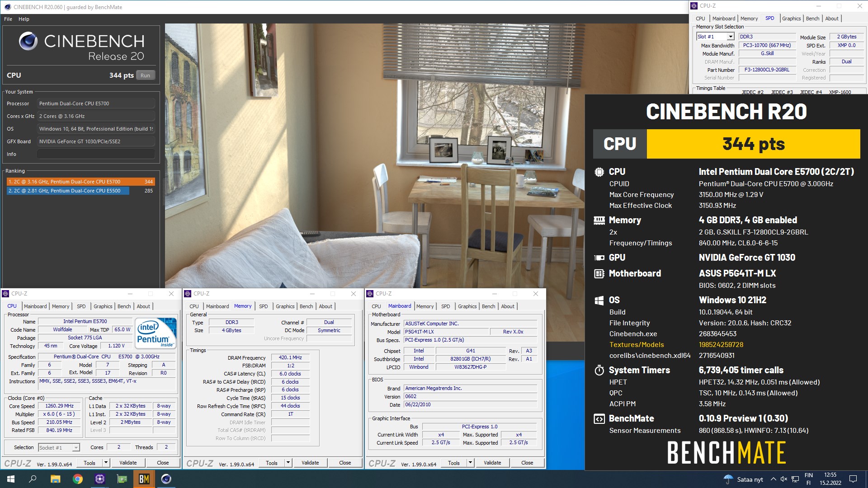Screen dimensions: 868x488
Task: Select ranking entry Pentium E5700 344
Action: click(81, 182)
